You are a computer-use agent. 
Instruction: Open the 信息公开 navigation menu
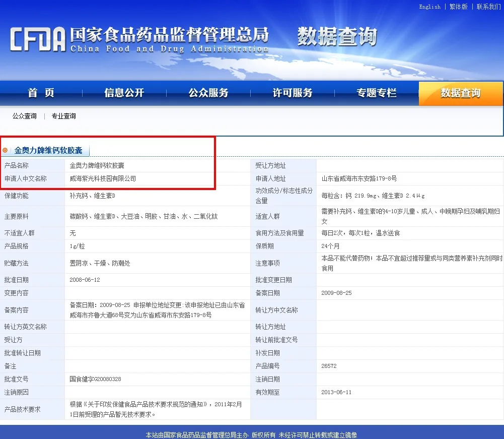(x=124, y=93)
